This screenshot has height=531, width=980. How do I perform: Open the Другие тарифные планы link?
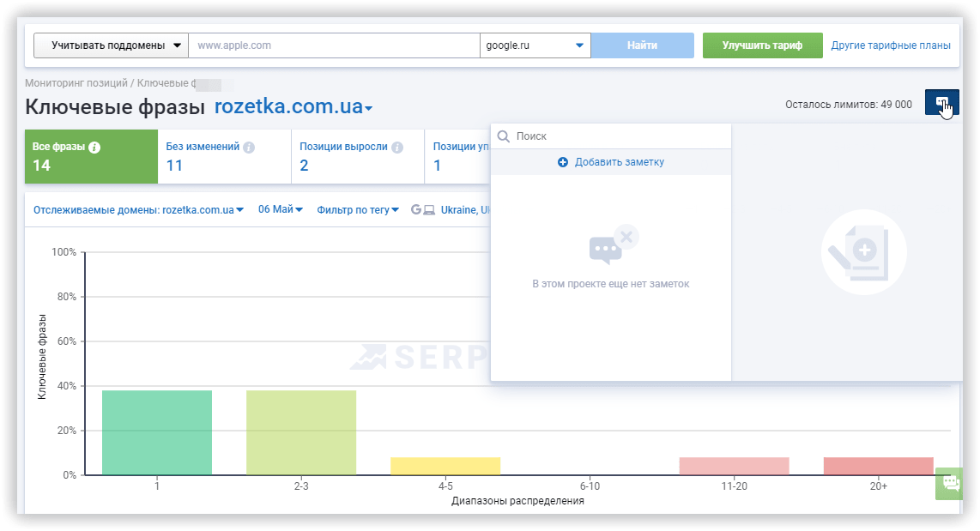point(891,45)
